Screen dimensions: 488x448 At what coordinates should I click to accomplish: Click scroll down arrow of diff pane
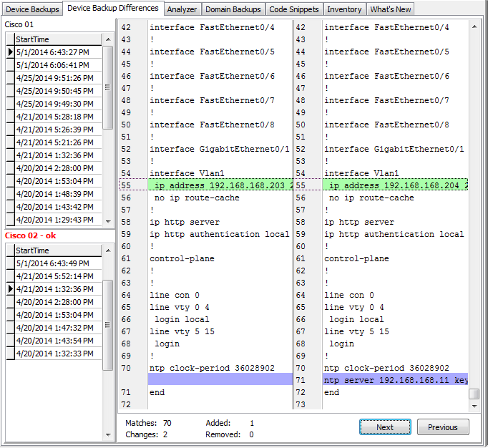click(x=474, y=406)
